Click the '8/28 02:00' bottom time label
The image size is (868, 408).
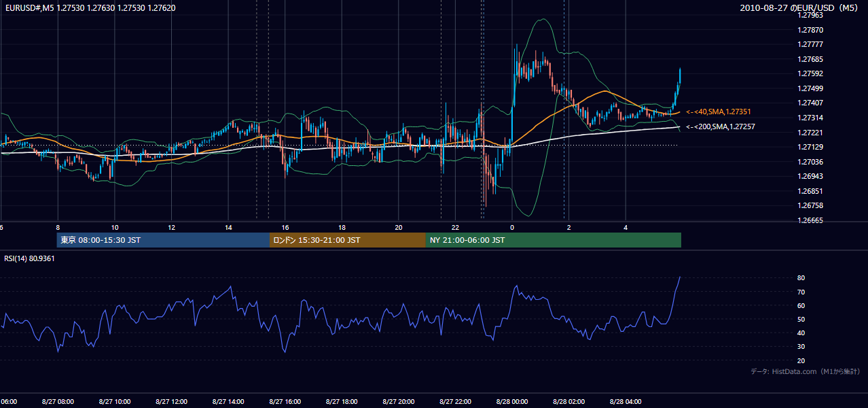[x=568, y=401]
